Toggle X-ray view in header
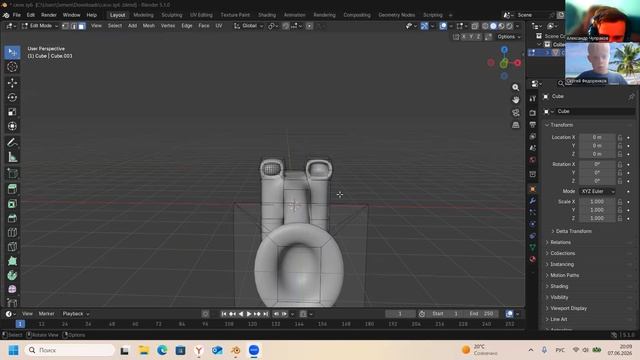The height and width of the screenshot is (360, 640). [x=475, y=26]
